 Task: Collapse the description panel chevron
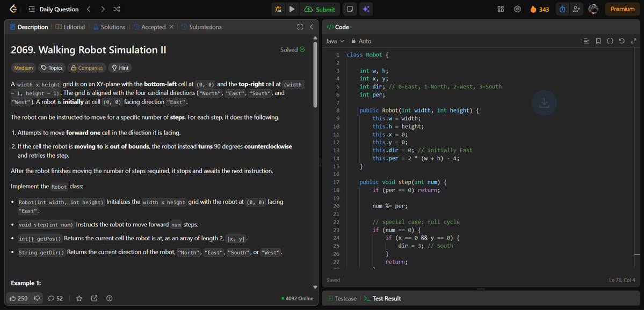coord(312,27)
